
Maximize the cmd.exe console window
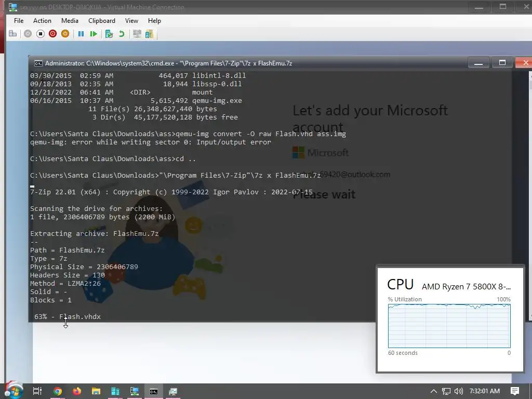point(502,63)
